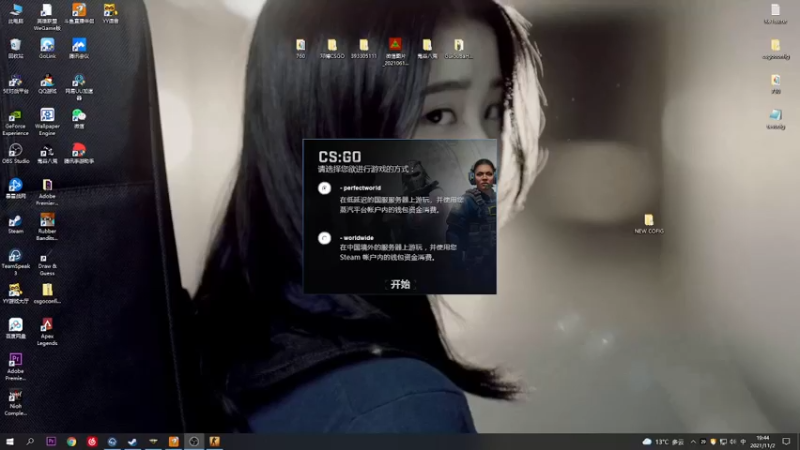Open OBS Studio desktop shortcut
Image resolution: width=800 pixels, height=450 pixels.
pos(15,154)
